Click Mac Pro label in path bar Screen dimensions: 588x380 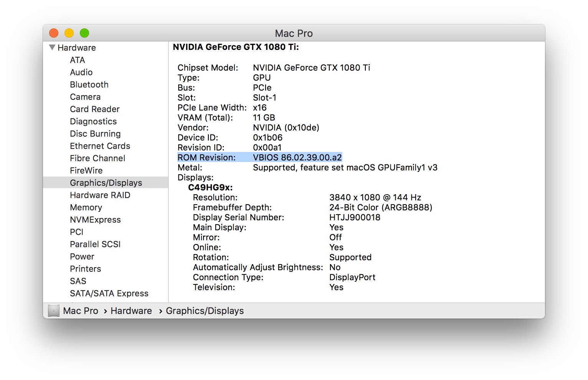pyautogui.click(x=81, y=311)
